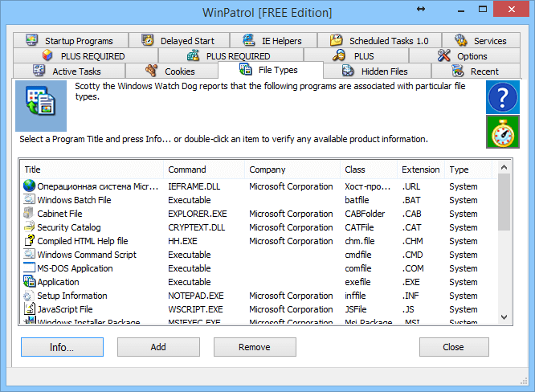
Task: Select the Windows Command Script entry
Action: [x=259, y=255]
